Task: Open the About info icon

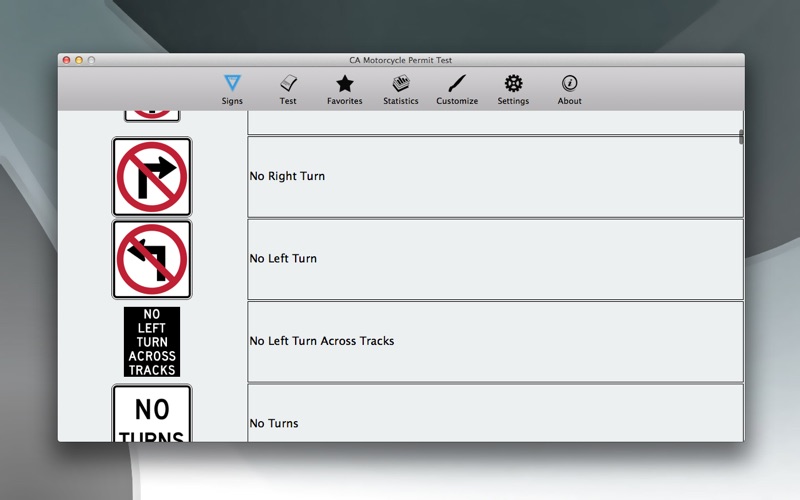Action: tap(569, 83)
